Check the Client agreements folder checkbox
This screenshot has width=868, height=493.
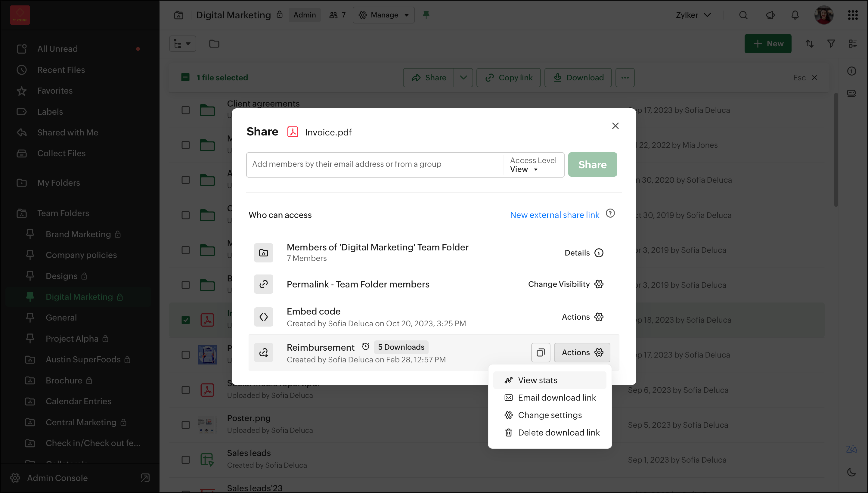(x=185, y=110)
